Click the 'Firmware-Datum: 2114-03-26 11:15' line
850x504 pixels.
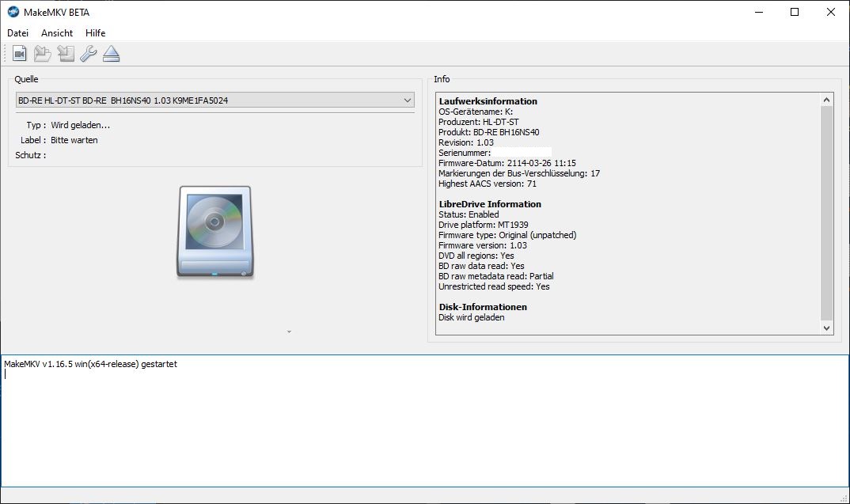coord(507,163)
